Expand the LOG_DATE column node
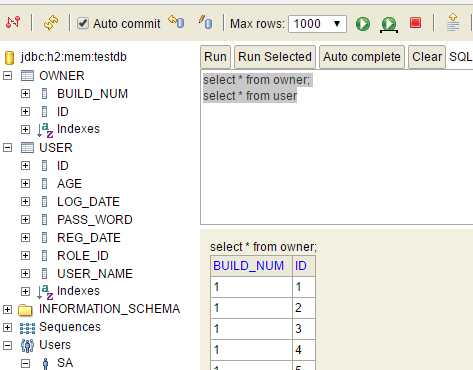The image size is (473, 370). point(25,202)
